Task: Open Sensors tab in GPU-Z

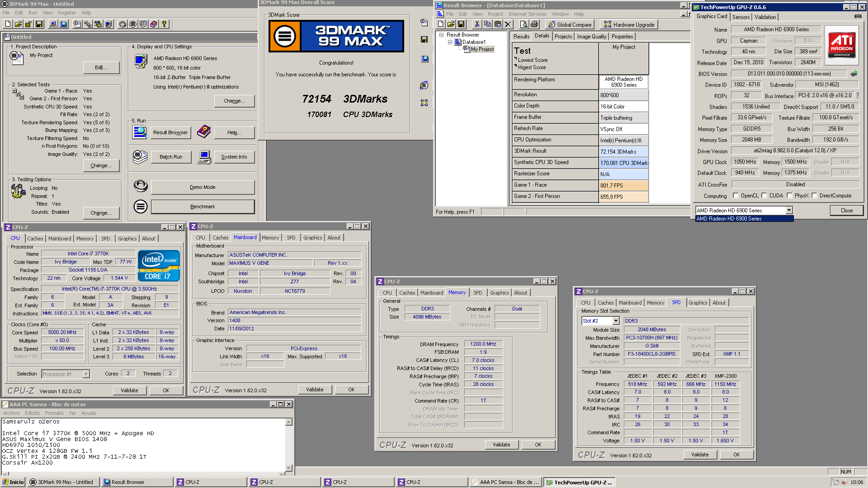Action: pos(741,17)
